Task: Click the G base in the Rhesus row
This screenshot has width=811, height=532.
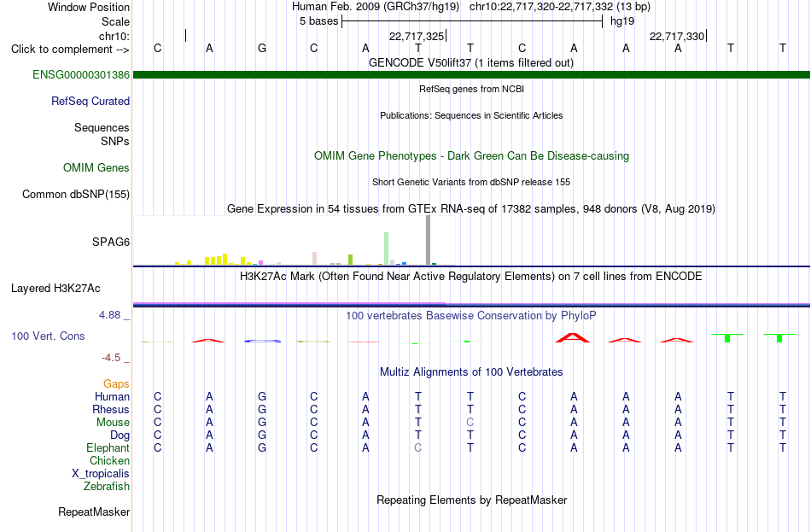Action: (x=262, y=409)
